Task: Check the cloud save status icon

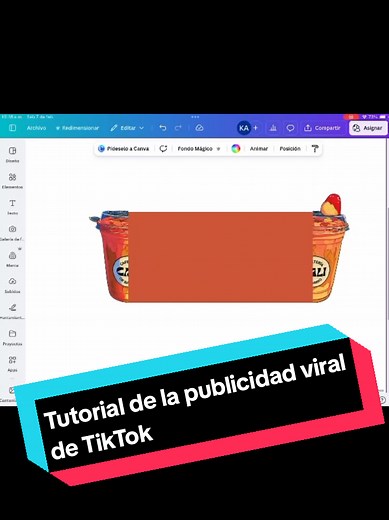Action: tap(199, 128)
